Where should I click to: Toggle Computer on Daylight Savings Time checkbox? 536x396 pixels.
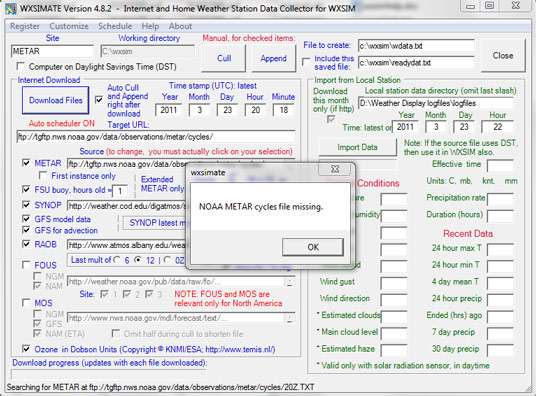(x=21, y=66)
